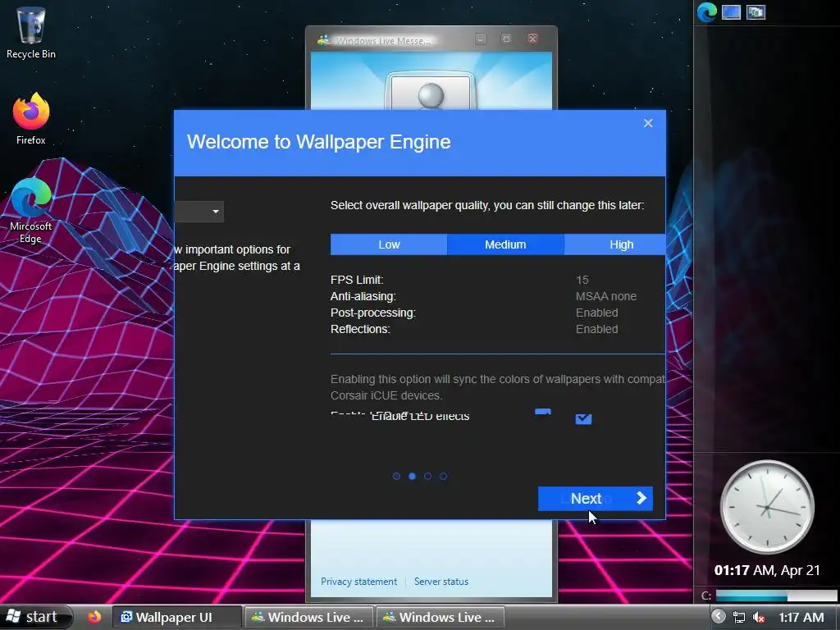Click the Next button in setup wizard

point(596,498)
